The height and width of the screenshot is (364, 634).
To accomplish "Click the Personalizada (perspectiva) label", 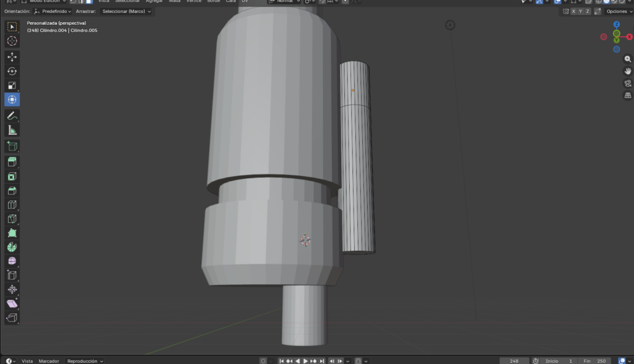I will [56, 23].
